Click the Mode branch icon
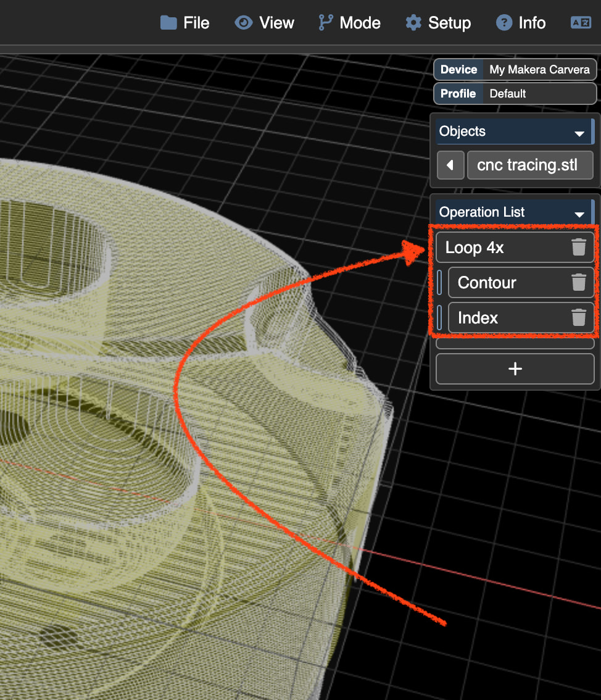Screen dimensions: 601x700 [x=325, y=23]
